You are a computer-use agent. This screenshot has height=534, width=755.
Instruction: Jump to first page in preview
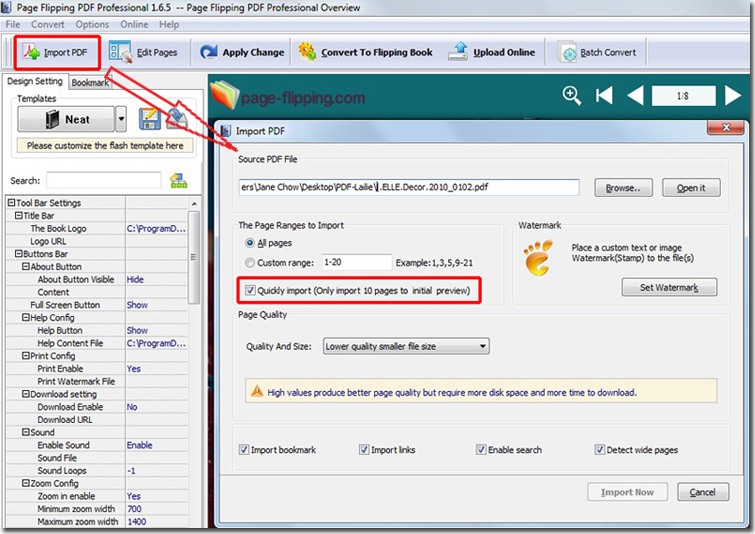(604, 95)
